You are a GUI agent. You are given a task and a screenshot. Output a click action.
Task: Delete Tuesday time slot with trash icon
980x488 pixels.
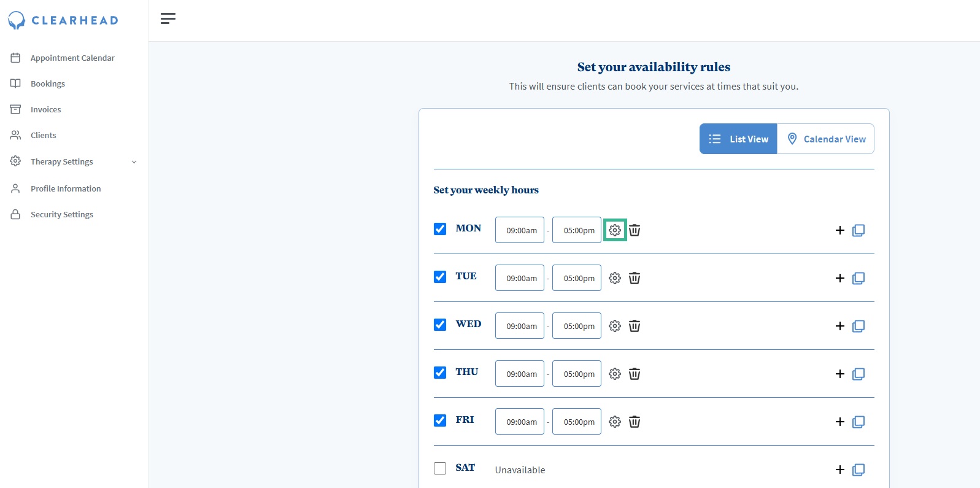635,278
